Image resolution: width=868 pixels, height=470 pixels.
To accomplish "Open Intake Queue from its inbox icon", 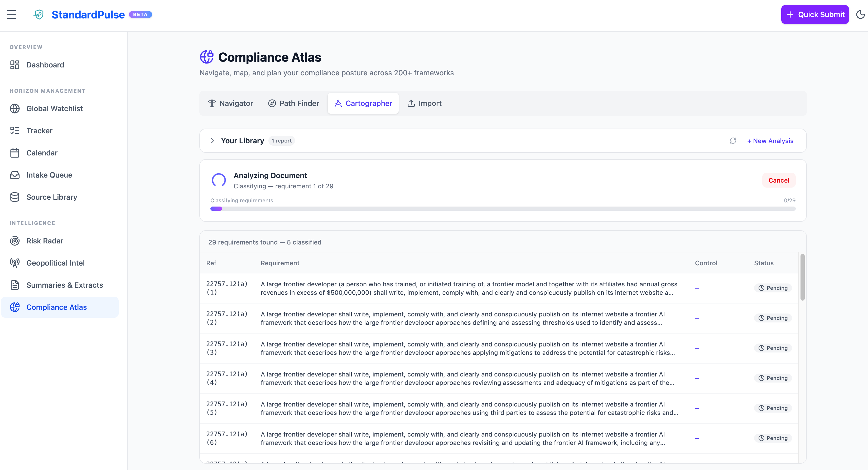I will pyautogui.click(x=15, y=175).
